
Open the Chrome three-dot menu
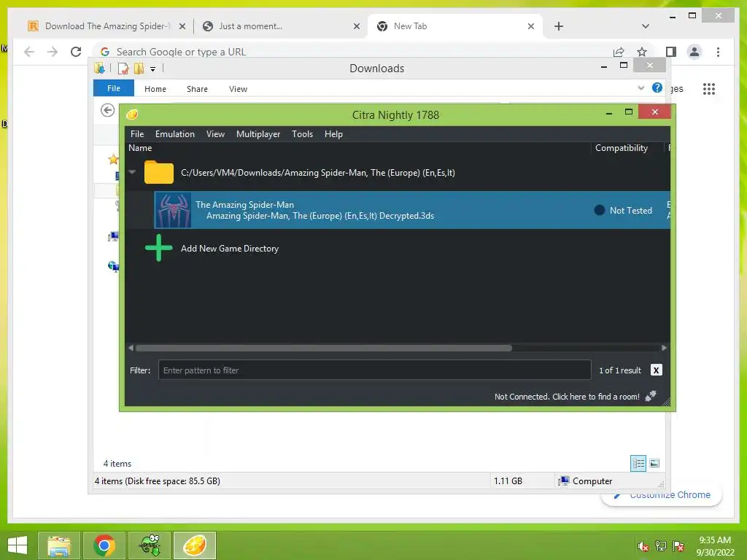pyautogui.click(x=718, y=52)
